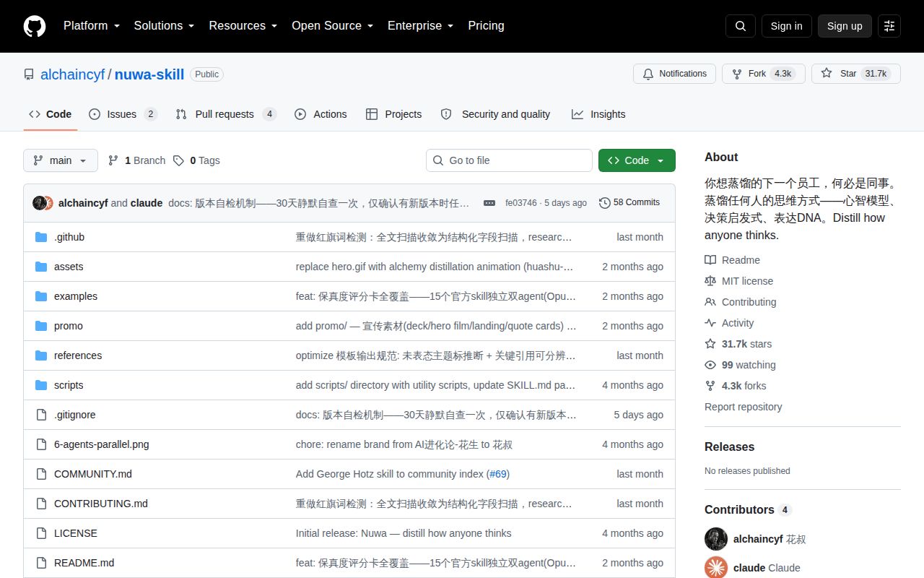Viewport: 924px width, 578px height.
Task: Open claude co-author link in commit row
Action: 147,203
